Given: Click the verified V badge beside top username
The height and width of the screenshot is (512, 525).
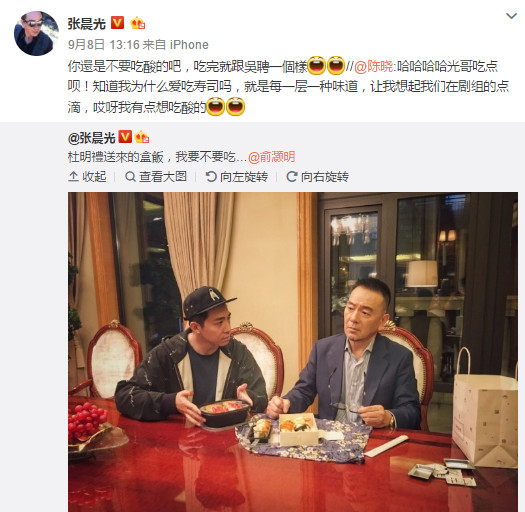Looking at the screenshot, I should [x=118, y=23].
